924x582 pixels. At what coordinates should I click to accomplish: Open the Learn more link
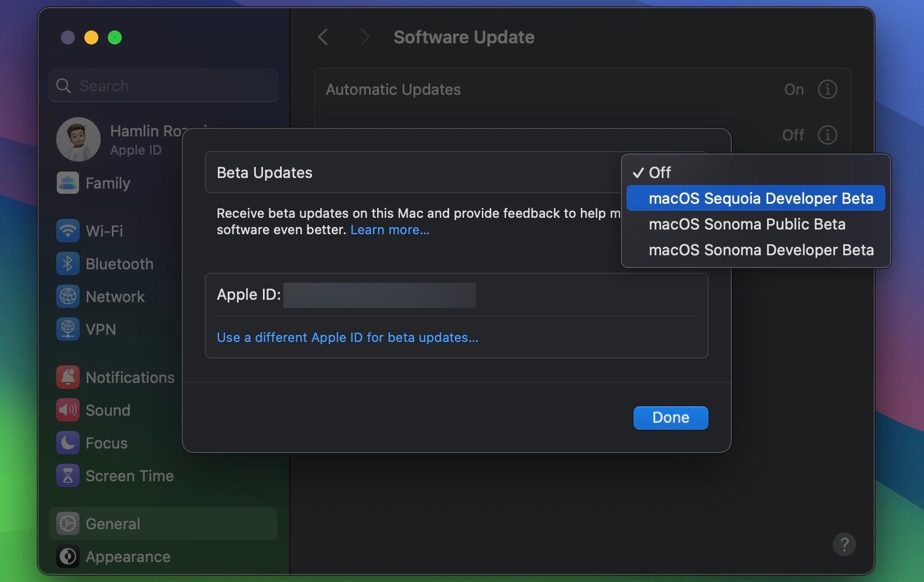coord(390,230)
